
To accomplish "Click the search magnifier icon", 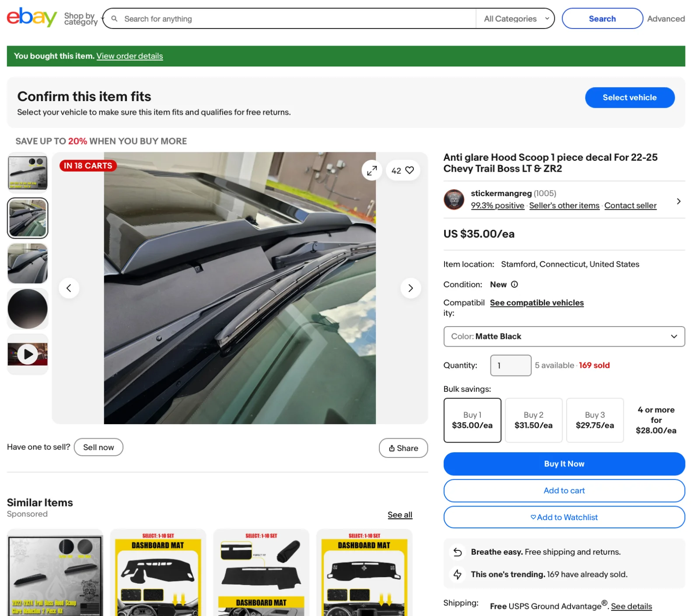I will 114,18.
